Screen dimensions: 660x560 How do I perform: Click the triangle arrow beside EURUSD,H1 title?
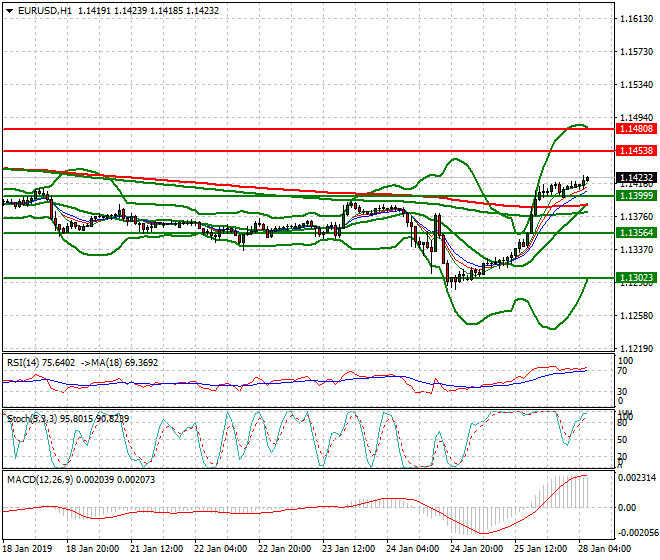tap(8, 10)
